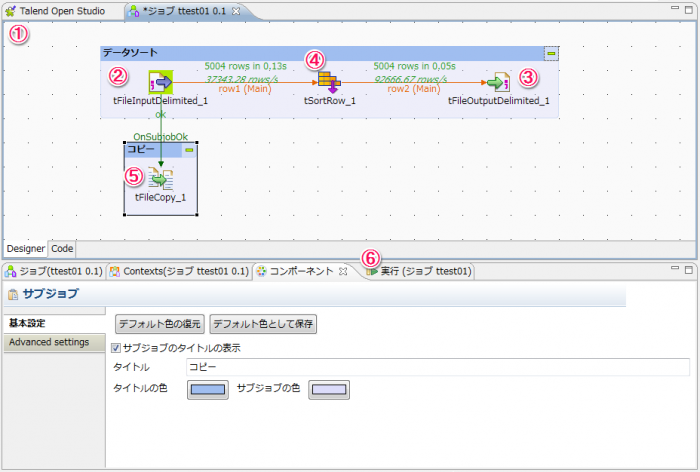Open the ジョブ(ttest01 0.1) properties tab
Viewport: 700px width, 472px height.
[x=54, y=271]
